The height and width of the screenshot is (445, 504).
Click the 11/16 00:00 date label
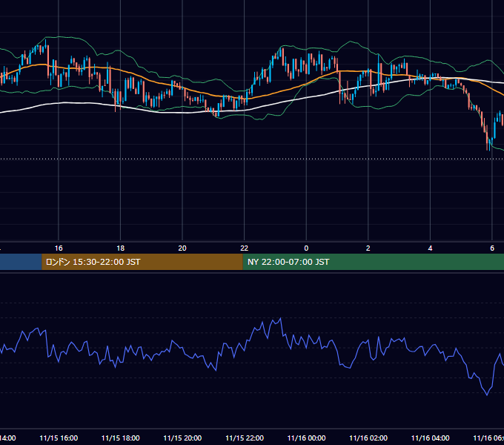(x=306, y=438)
